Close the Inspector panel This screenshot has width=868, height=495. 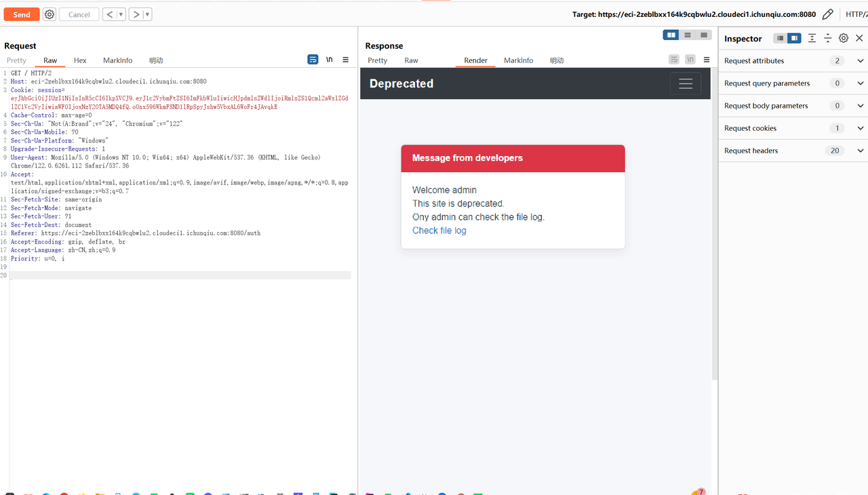(859, 39)
